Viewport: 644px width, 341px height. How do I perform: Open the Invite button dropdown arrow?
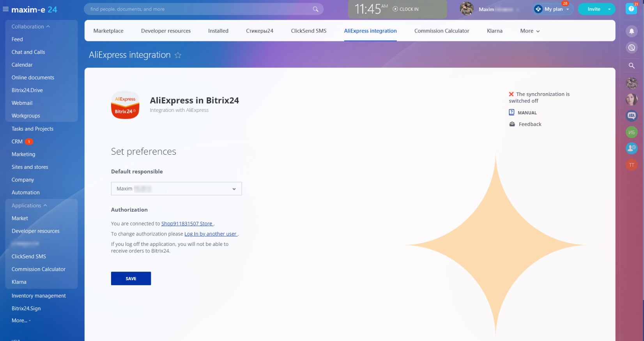coord(609,9)
